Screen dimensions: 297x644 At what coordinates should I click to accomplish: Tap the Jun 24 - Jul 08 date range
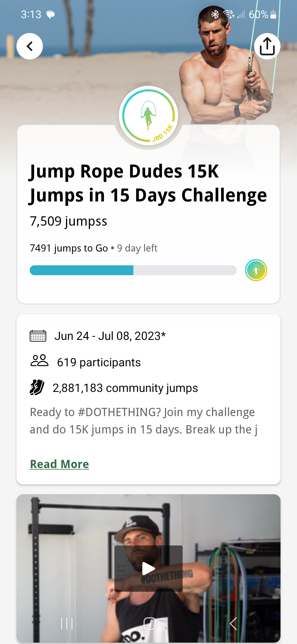click(x=110, y=336)
